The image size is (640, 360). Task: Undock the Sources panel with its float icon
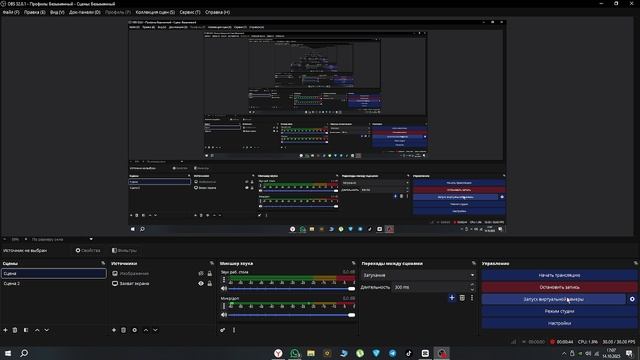(x=212, y=263)
